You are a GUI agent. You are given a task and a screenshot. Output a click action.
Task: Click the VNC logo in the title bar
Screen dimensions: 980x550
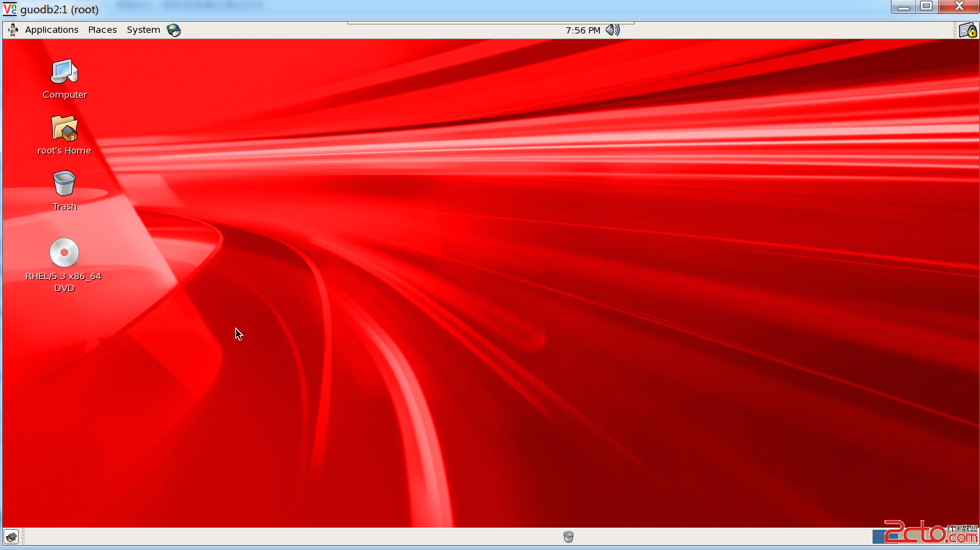(x=10, y=9)
